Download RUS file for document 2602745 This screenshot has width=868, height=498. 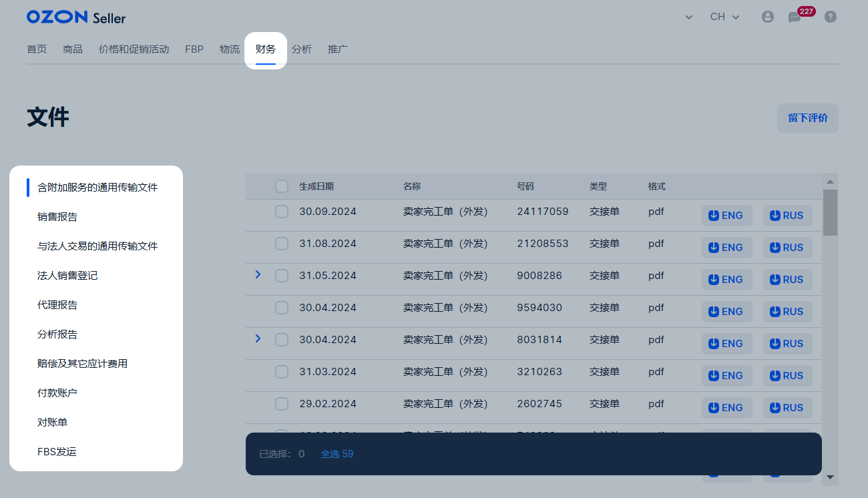pyautogui.click(x=787, y=408)
